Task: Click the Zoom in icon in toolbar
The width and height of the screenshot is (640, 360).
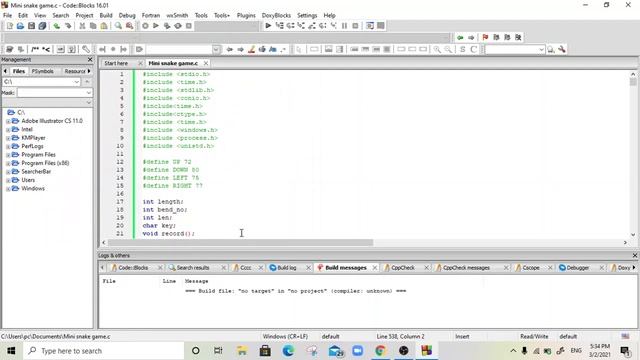Action: (437, 49)
